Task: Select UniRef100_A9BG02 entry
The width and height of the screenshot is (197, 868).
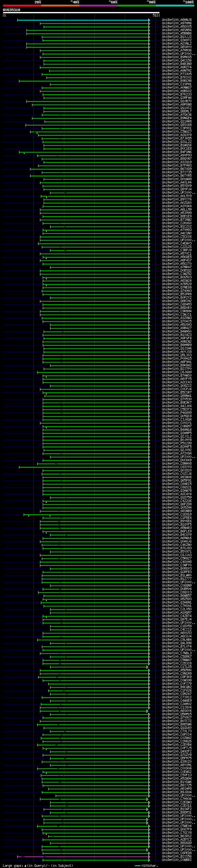Action: pos(177,91)
